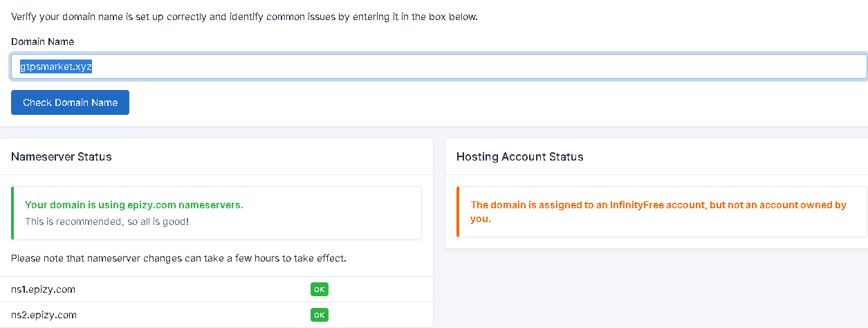Select the ns2.epizy.com nameserver entry
This screenshot has height=328, width=868.
pyautogui.click(x=44, y=315)
